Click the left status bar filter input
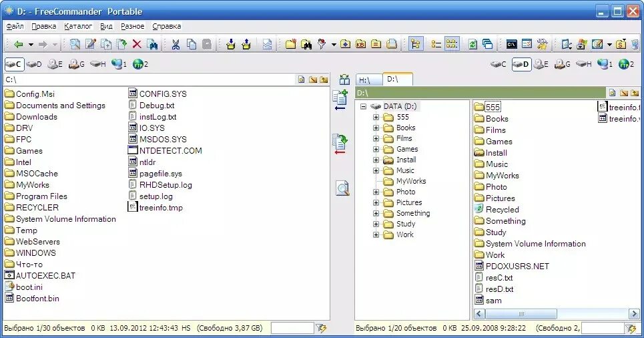 pyautogui.click(x=292, y=328)
